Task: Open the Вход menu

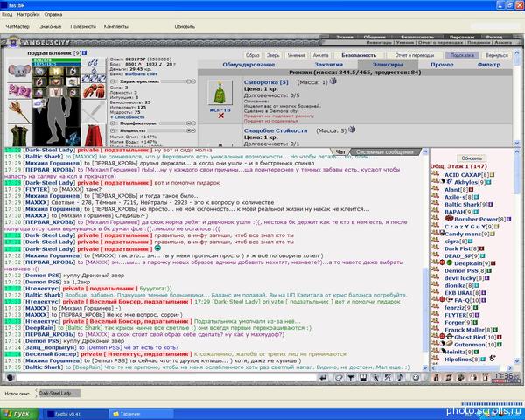Action: click(x=7, y=14)
